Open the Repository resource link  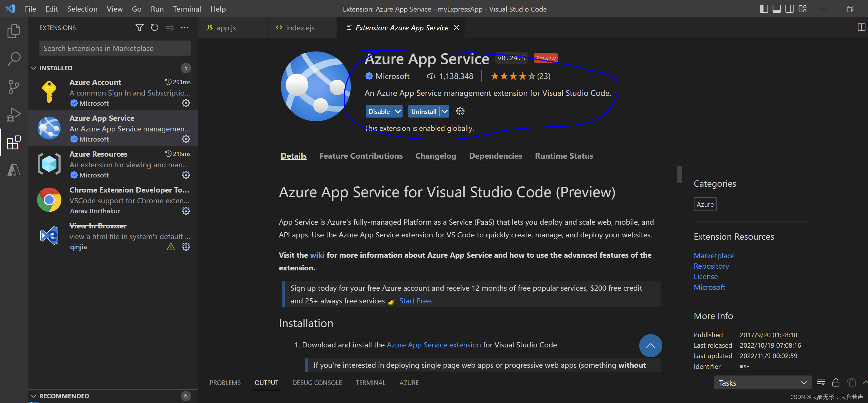pos(711,266)
